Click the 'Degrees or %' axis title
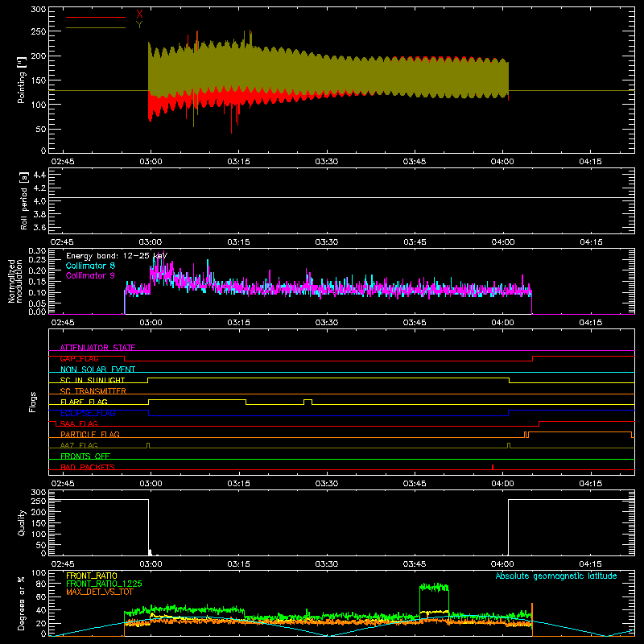644x644 pixels. coord(21,603)
